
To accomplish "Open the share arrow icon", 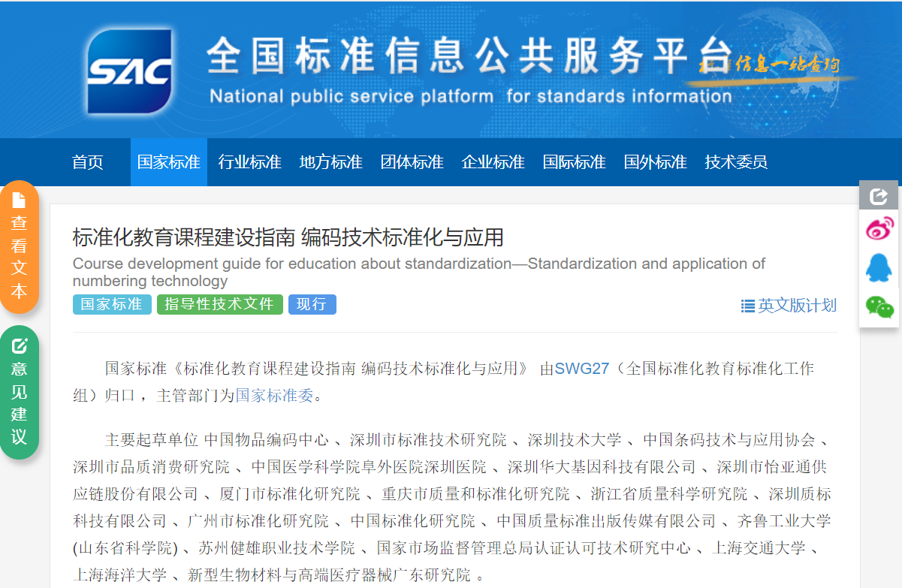I will [x=878, y=196].
